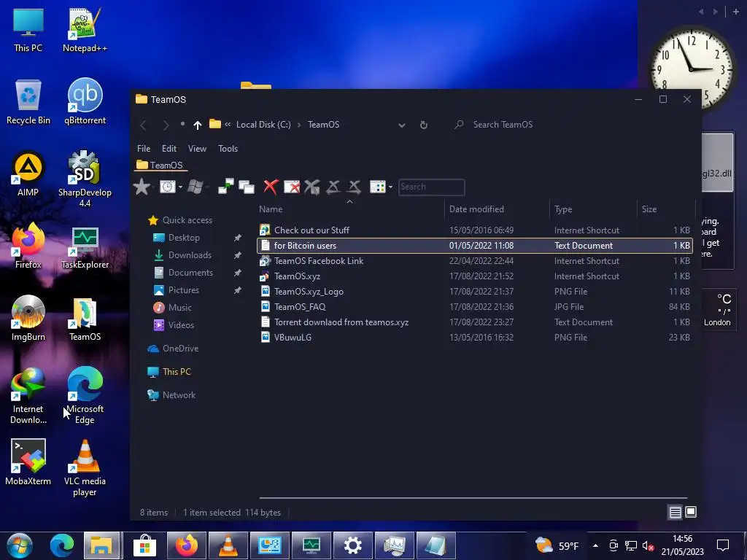Go up one folder level
This screenshot has width=747, height=560.
point(197,125)
